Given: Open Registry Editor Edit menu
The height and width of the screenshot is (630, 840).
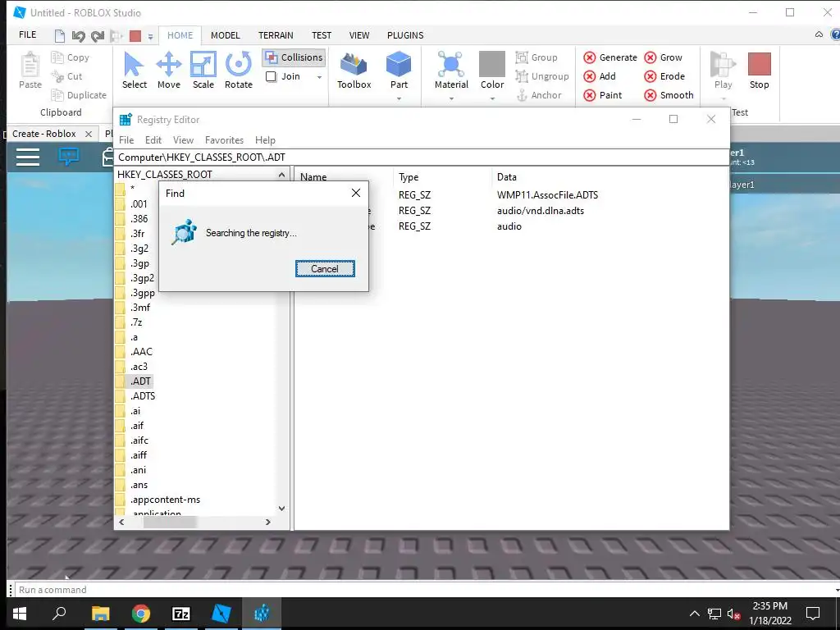Looking at the screenshot, I should click(153, 139).
